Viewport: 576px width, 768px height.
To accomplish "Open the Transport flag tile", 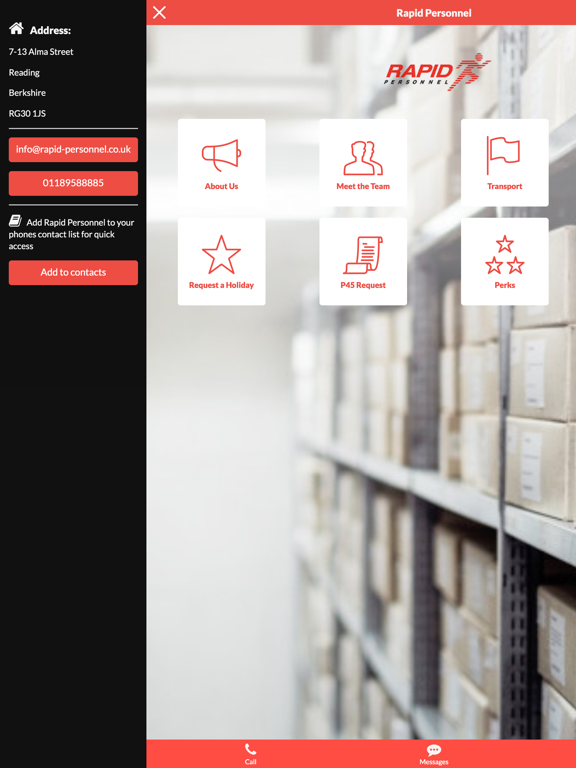I will tap(504, 163).
